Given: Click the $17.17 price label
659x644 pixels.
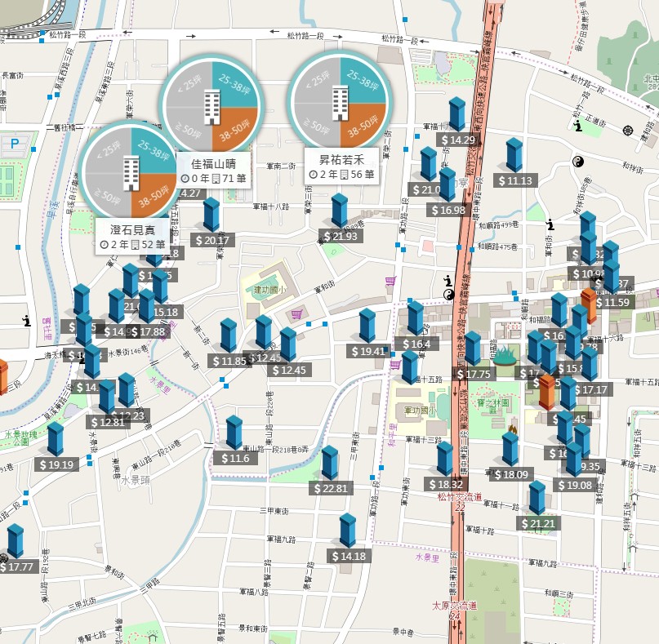Looking at the screenshot, I should coord(592,389).
